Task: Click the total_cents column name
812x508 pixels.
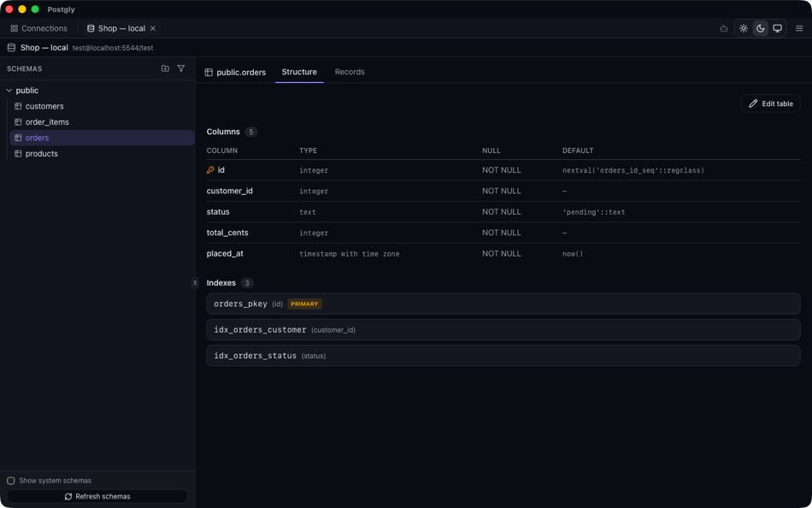Action: coord(227,233)
